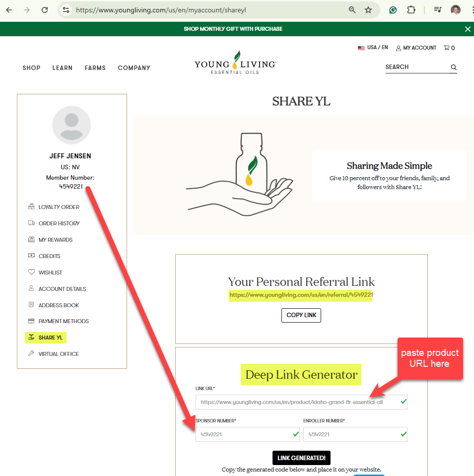The image size is (474, 476).
Task: Open the COMPANY menu
Action: 134,68
